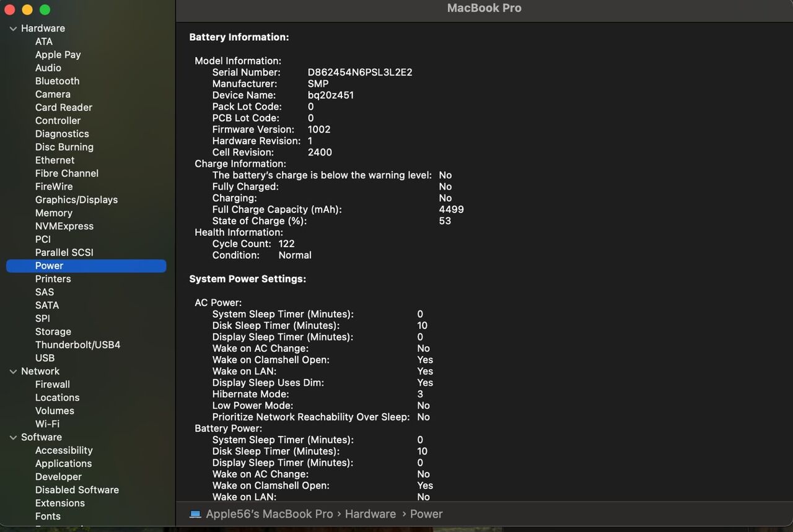Select Extensions under Software
This screenshot has height=532, width=793.
[60, 503]
